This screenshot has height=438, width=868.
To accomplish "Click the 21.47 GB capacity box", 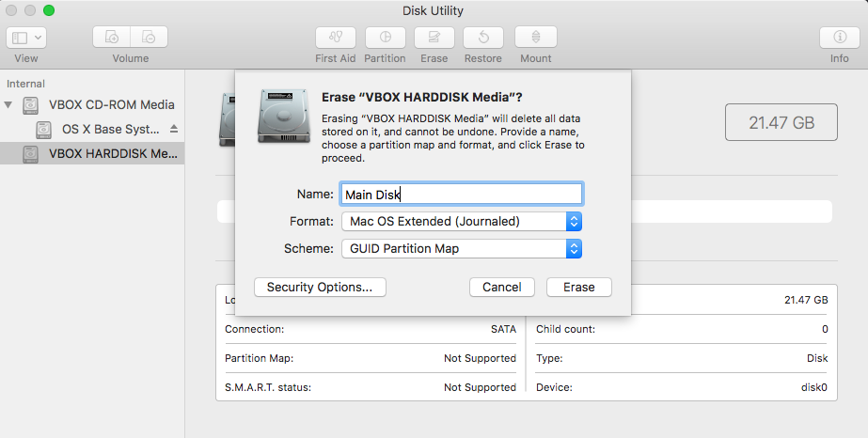I will [781, 122].
